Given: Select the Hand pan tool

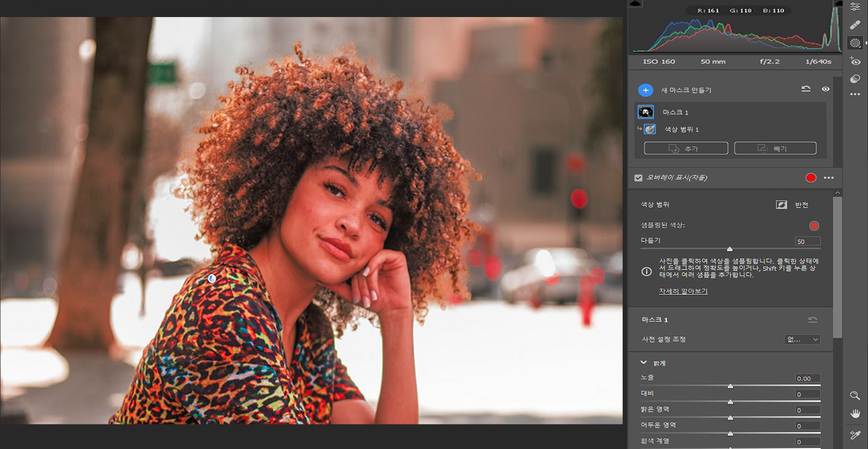Looking at the screenshot, I should coord(855,414).
